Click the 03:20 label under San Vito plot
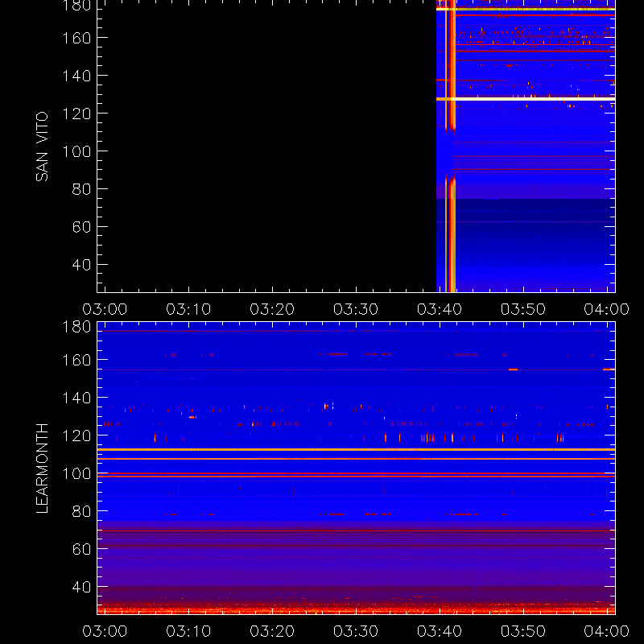644x644 pixels. click(x=272, y=309)
